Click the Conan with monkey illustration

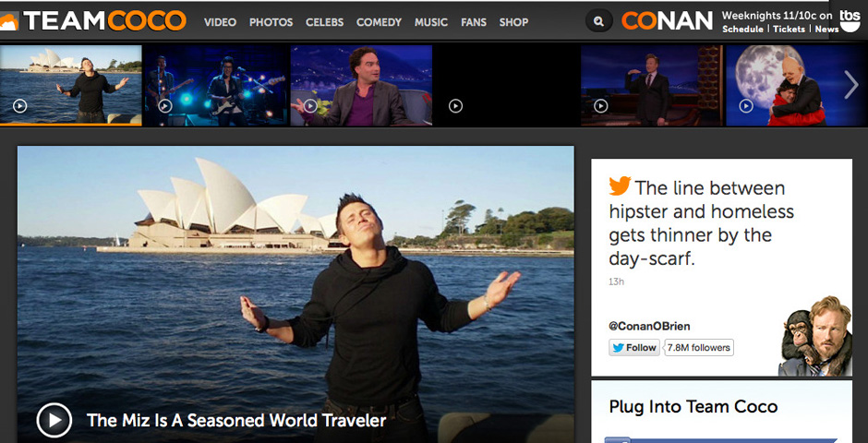814,336
